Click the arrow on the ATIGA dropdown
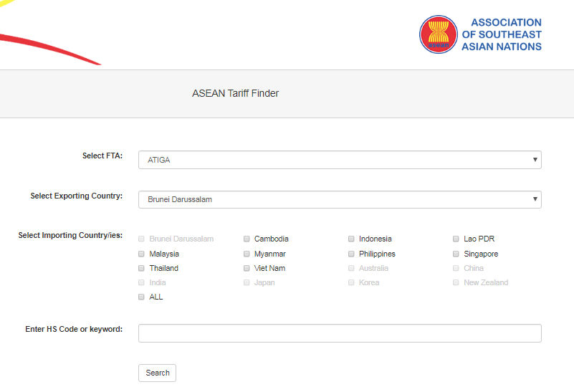The width and height of the screenshot is (574, 392). (535, 160)
